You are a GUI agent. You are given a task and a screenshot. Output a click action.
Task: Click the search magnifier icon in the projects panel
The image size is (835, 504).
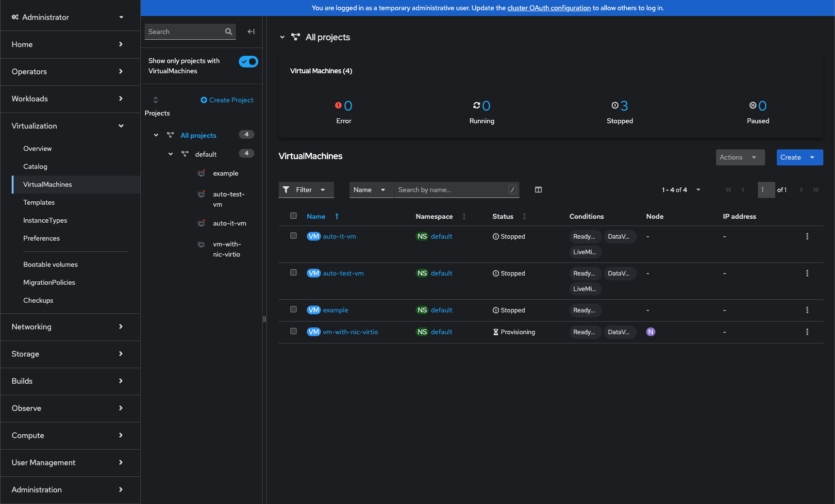point(228,32)
